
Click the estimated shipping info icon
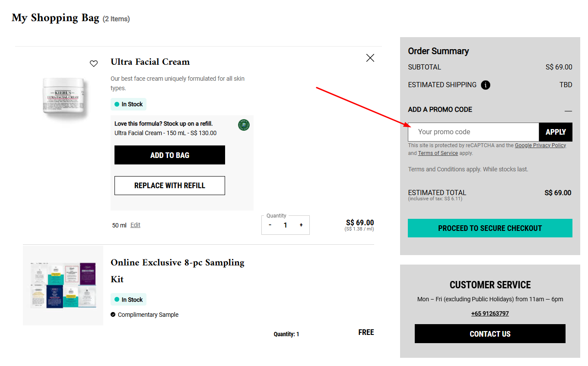485,85
